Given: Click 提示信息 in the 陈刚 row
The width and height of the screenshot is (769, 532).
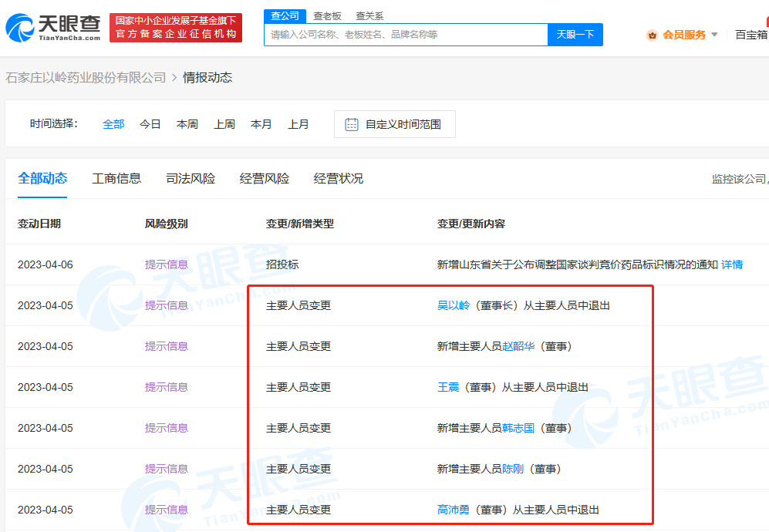Looking at the screenshot, I should tap(167, 469).
